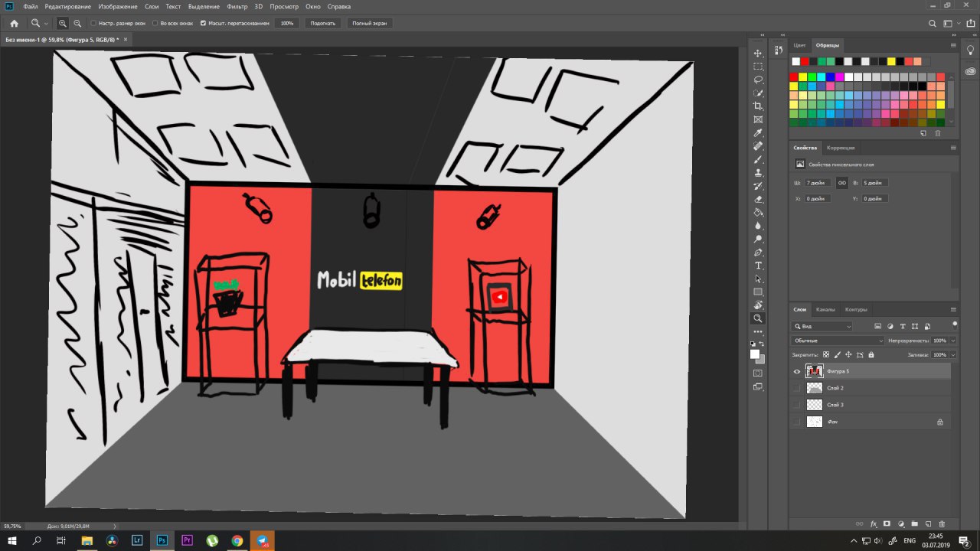
Task: Select the Rectangular Marquee tool
Action: [758, 67]
